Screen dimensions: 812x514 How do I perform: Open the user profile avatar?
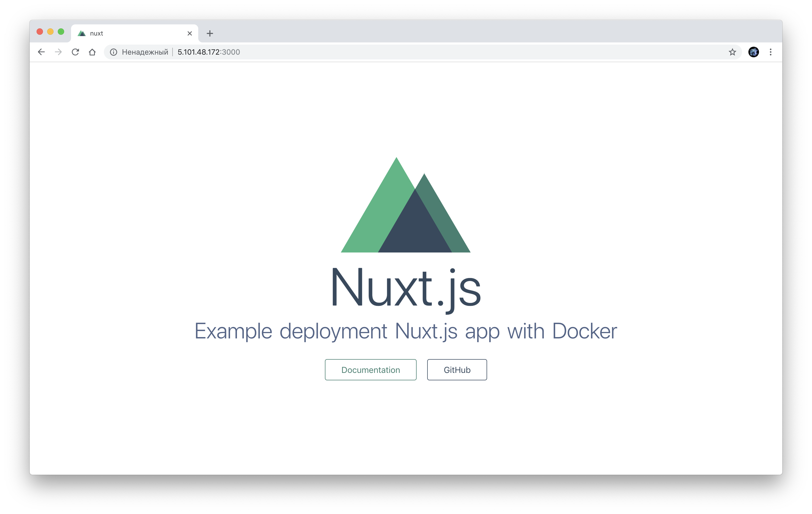coord(753,52)
